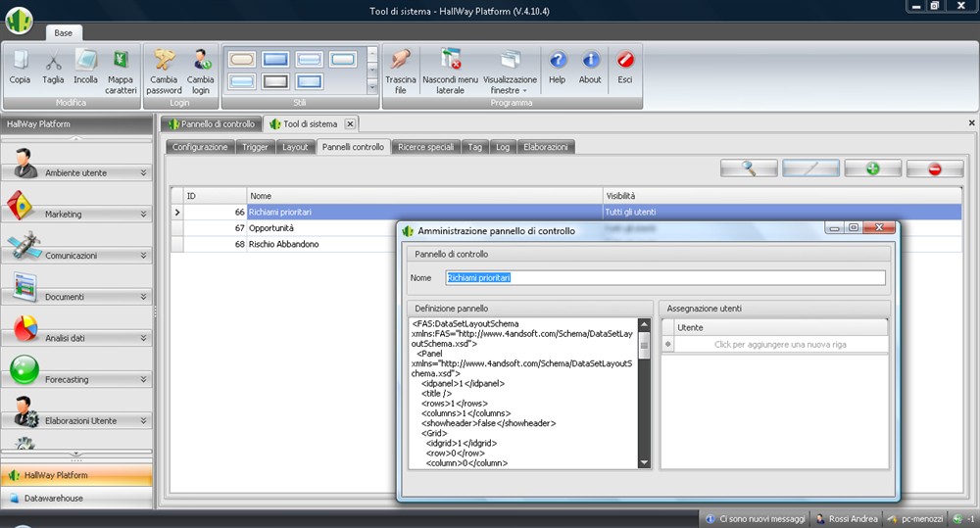
Task: Click the Cambia password icon
Action: [x=164, y=60]
